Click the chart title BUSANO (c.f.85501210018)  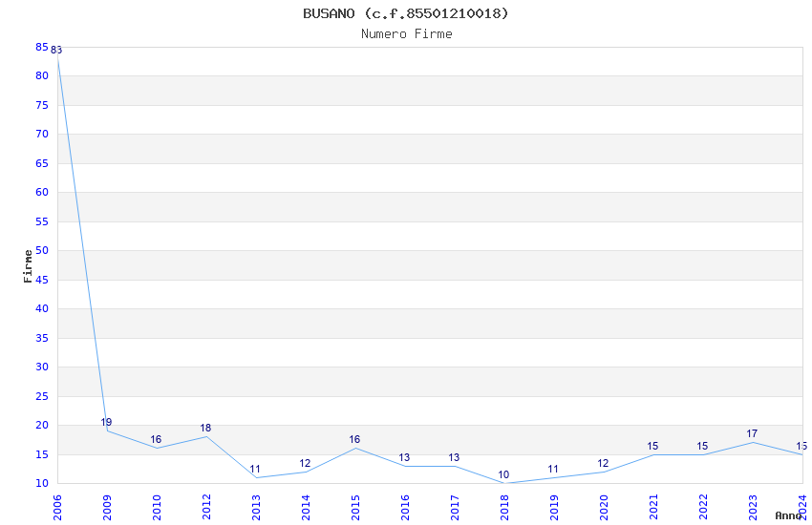coord(406,13)
